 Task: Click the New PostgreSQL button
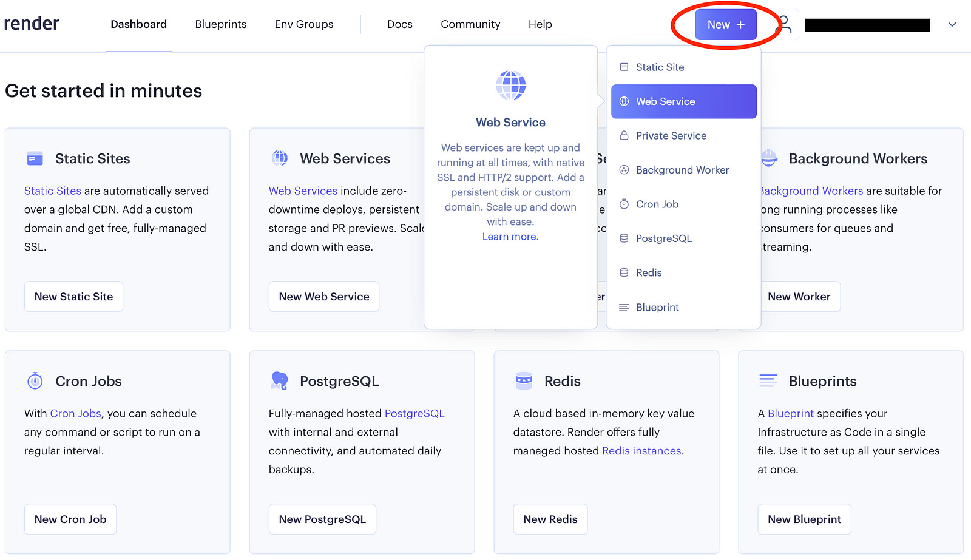(x=322, y=519)
